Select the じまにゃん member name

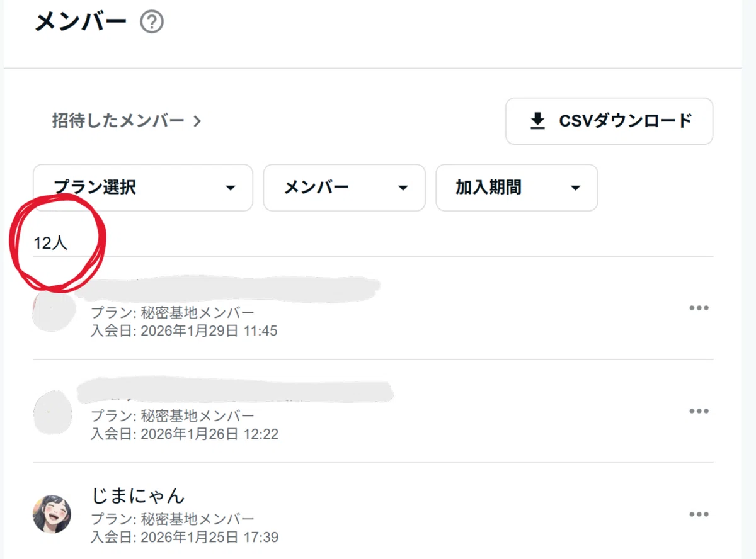tap(138, 495)
